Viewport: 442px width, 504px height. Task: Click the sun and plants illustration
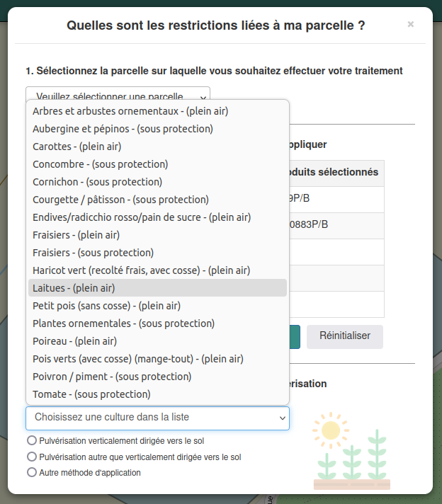click(351, 451)
